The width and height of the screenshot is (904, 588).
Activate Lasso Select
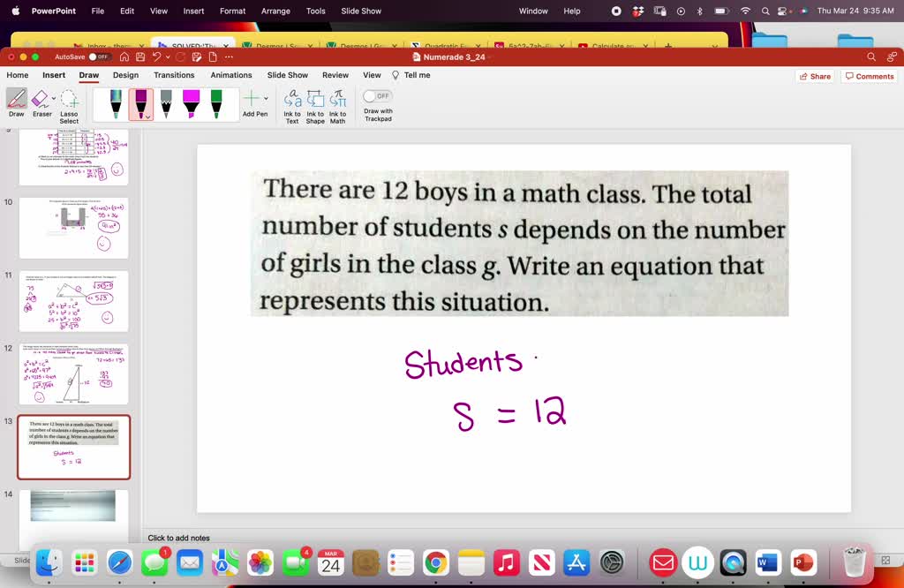69,103
